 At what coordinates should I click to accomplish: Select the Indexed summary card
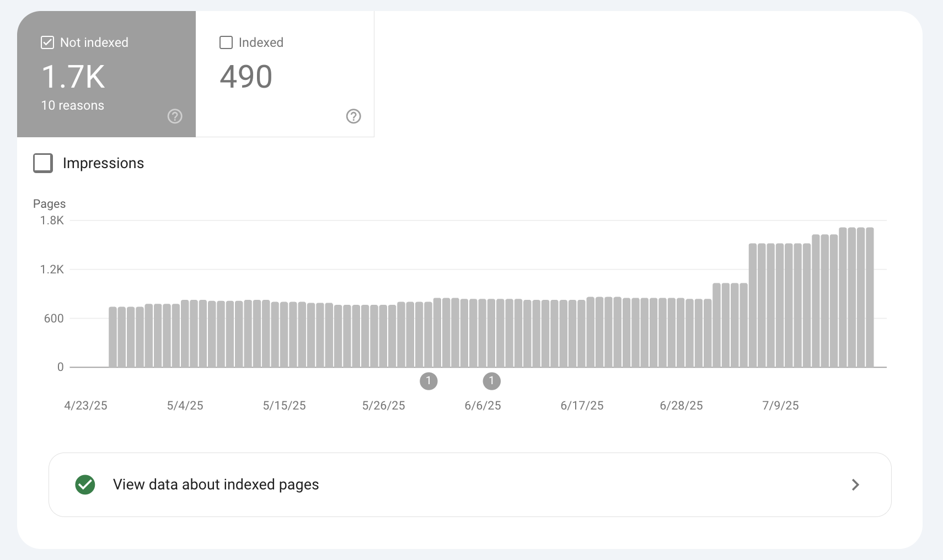click(285, 74)
